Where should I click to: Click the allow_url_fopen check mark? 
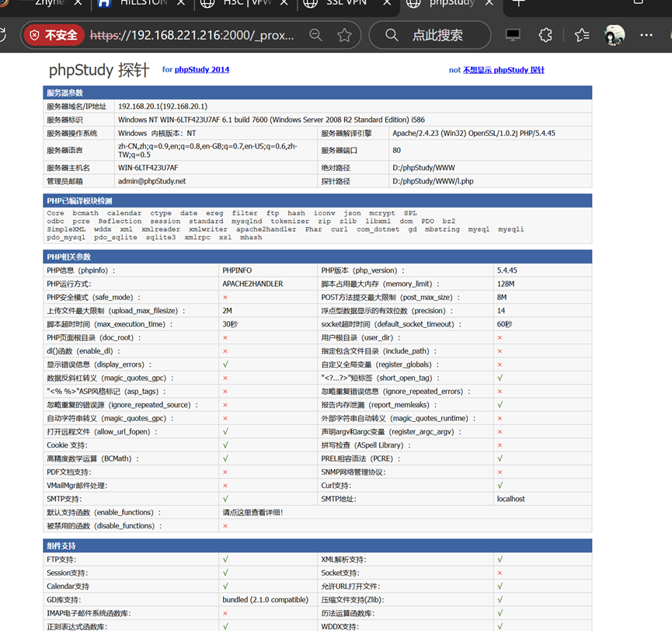225,431
